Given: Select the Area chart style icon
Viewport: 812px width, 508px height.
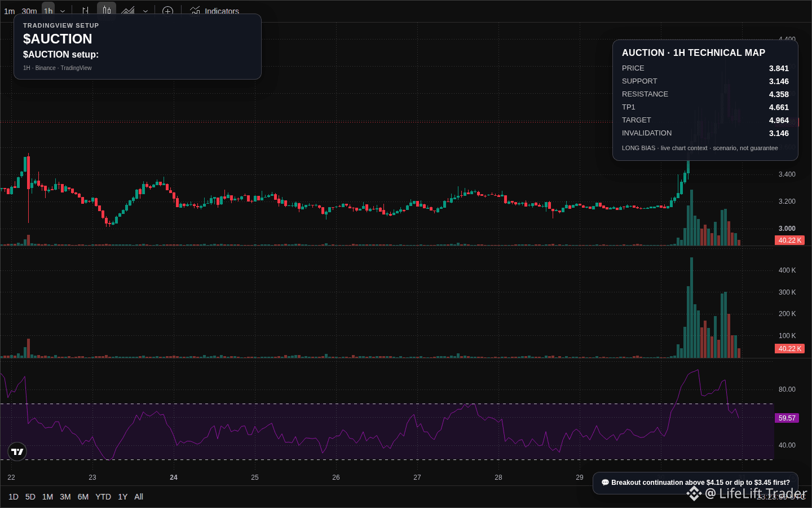Looking at the screenshot, I should (128, 11).
